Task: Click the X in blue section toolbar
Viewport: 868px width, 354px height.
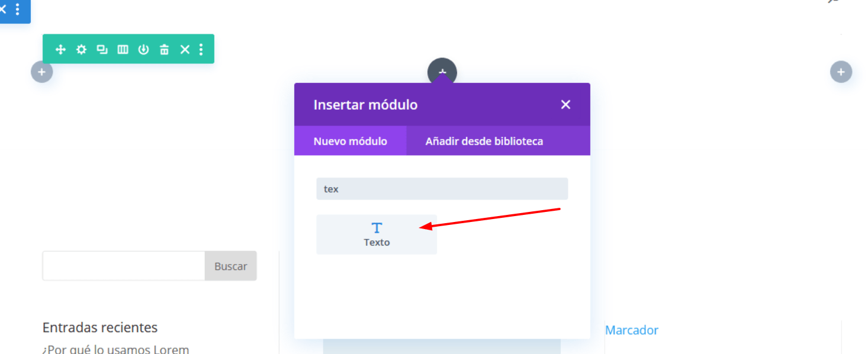Action: 3,9
